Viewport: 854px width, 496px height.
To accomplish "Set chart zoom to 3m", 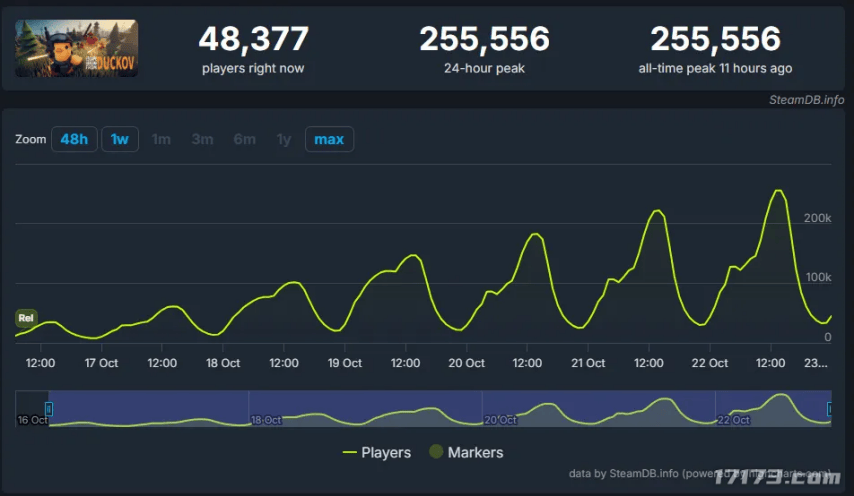I will coord(202,139).
